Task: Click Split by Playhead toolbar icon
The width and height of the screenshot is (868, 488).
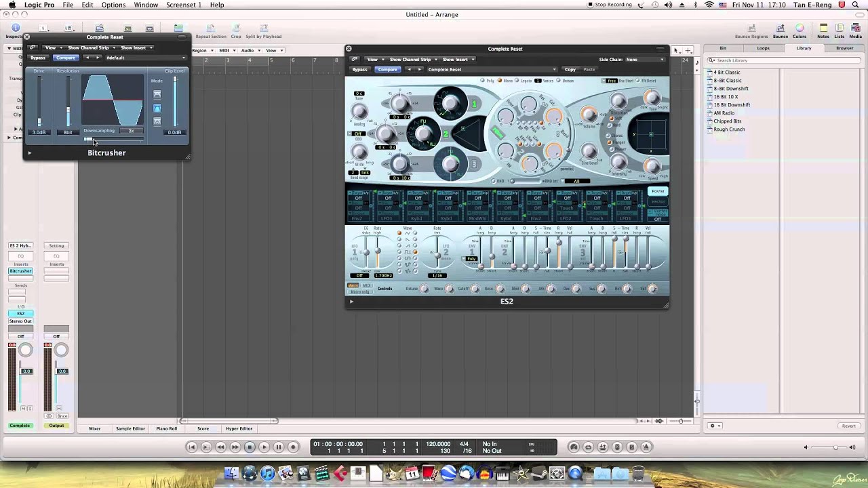Action: click(x=264, y=31)
